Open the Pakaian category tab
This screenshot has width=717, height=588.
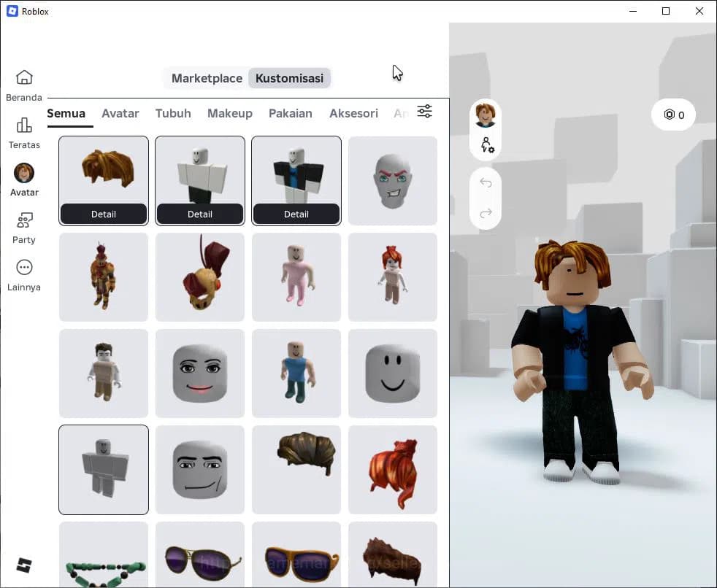tap(291, 113)
